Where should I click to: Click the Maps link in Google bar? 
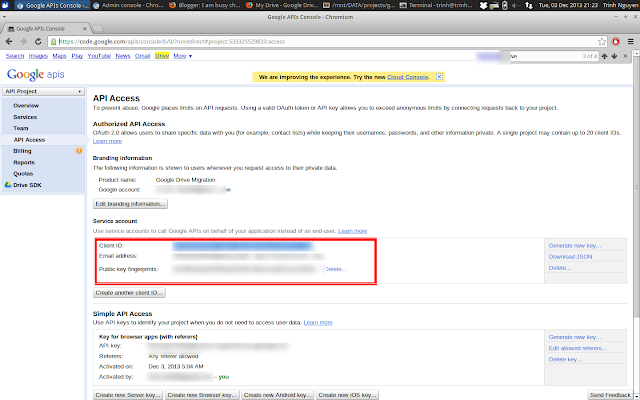[x=59, y=56]
